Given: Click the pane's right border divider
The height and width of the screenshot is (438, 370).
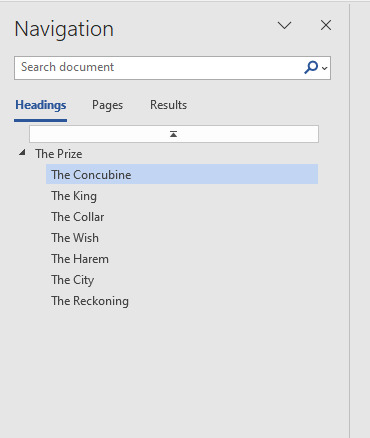Looking at the screenshot, I should tap(350, 220).
